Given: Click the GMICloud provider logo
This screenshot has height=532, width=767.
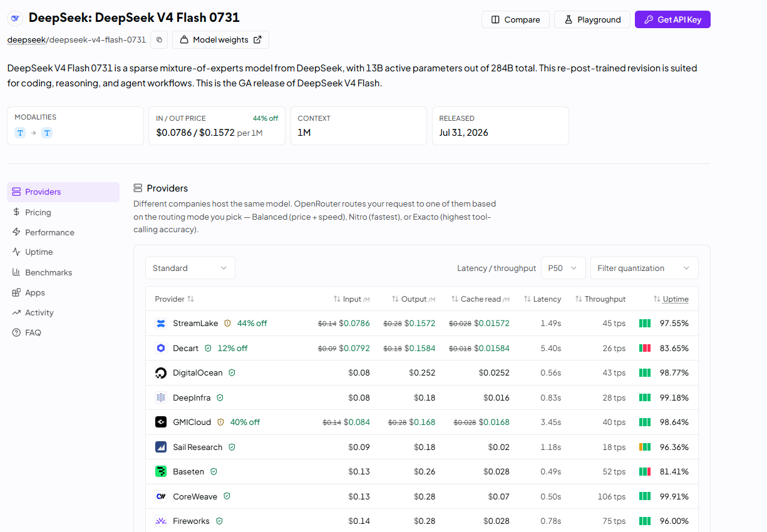Looking at the screenshot, I should point(161,422).
